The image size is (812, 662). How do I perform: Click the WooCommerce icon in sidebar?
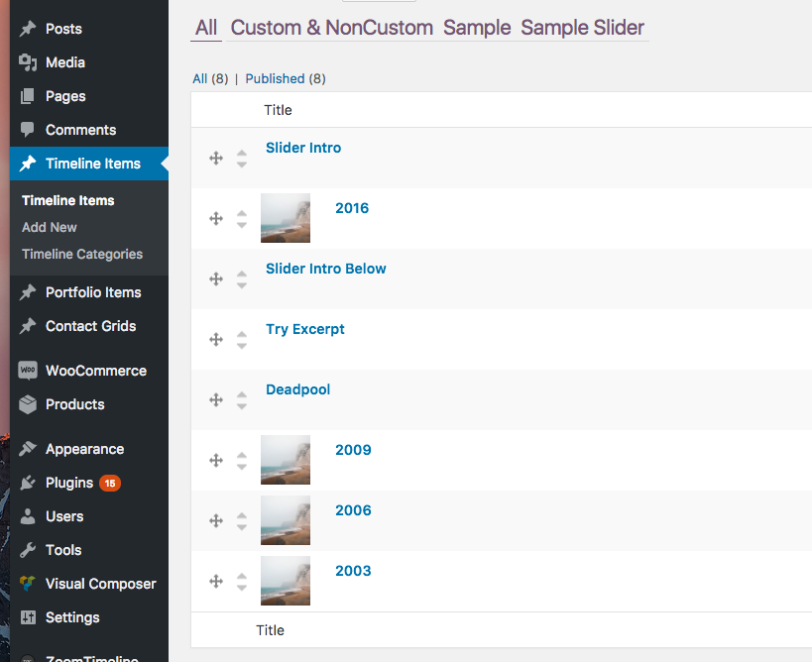[x=28, y=371]
